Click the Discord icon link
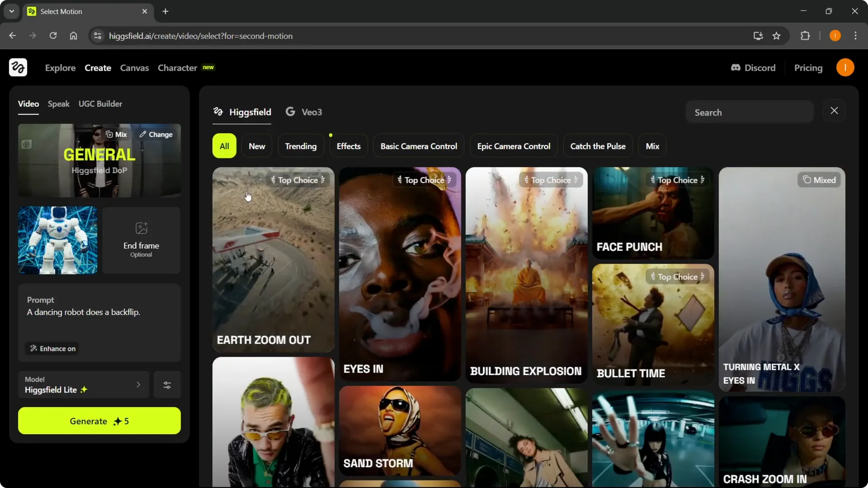This screenshot has width=868, height=488. 736,68
